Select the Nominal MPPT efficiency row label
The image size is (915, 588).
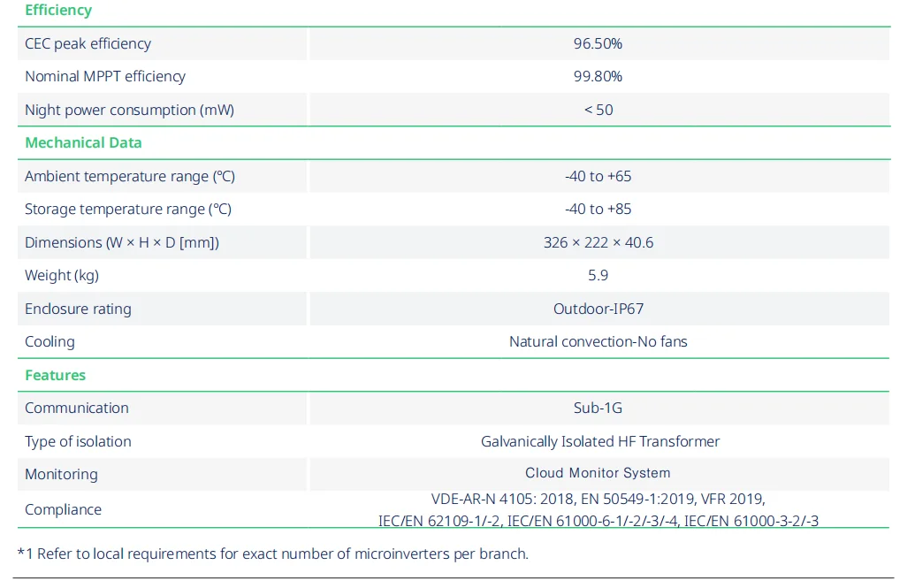[105, 76]
